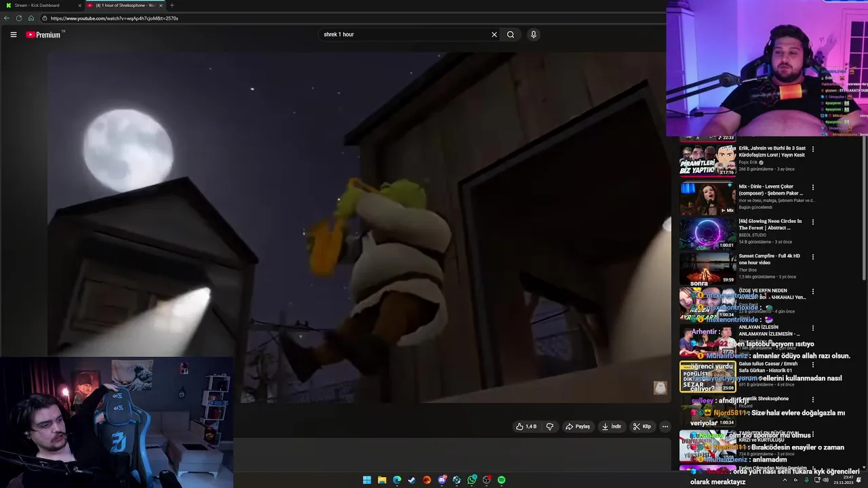This screenshot has width=868, height=488.
Task: Go back with the browser back arrow
Action: coord(7,18)
